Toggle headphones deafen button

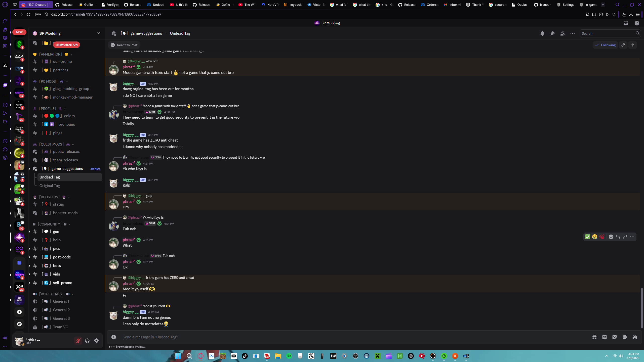[x=87, y=341]
